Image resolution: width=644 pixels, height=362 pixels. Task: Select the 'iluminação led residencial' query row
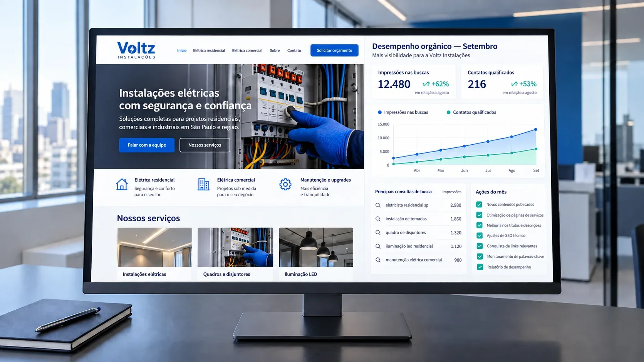pyautogui.click(x=418, y=246)
